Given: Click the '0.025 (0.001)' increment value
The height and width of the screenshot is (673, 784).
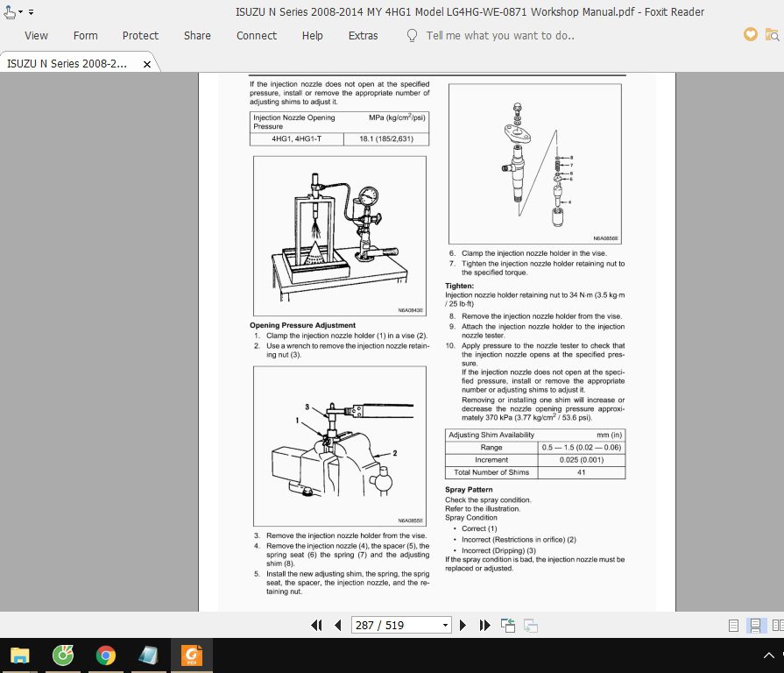Looking at the screenshot, I should point(582,459).
